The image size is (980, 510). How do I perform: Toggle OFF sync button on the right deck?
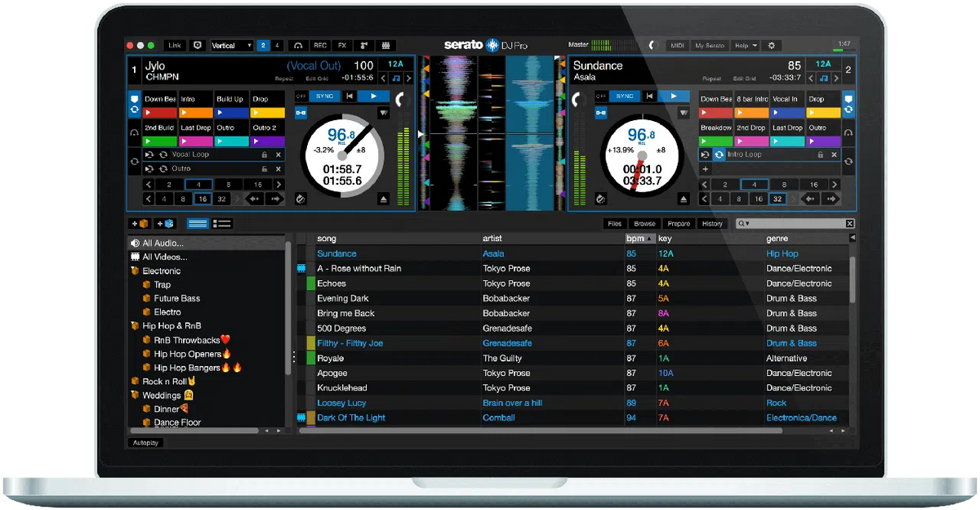(602, 96)
